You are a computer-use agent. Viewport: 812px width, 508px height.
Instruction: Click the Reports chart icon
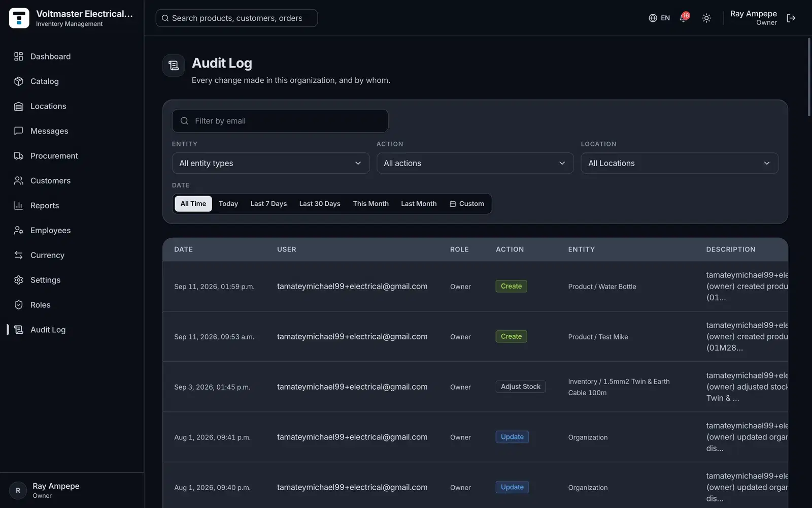point(19,206)
